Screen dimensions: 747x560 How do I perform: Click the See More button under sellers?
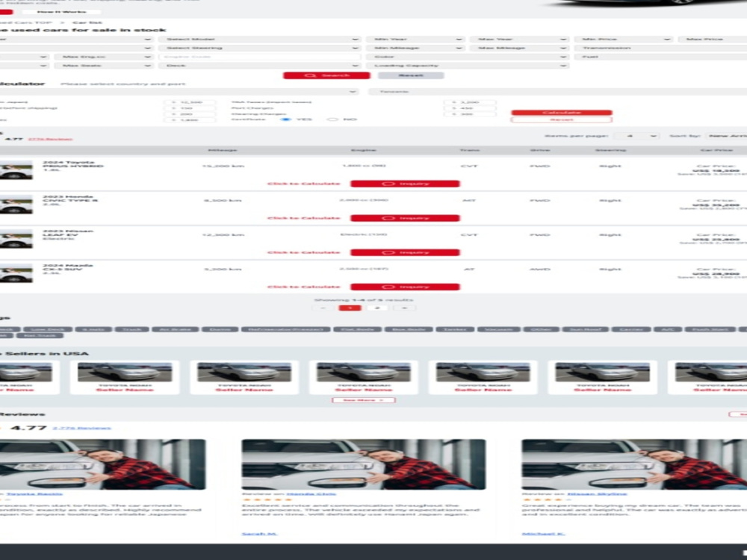[x=364, y=400]
